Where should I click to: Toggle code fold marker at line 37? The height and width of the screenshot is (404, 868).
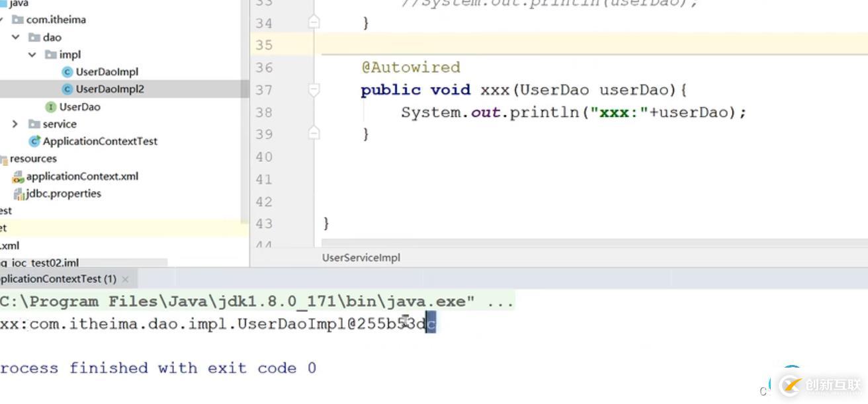(x=314, y=90)
